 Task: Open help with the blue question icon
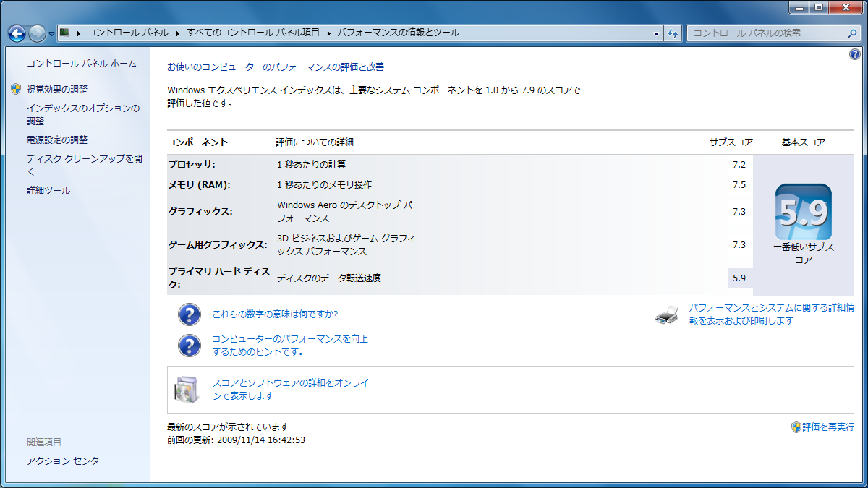(x=855, y=55)
